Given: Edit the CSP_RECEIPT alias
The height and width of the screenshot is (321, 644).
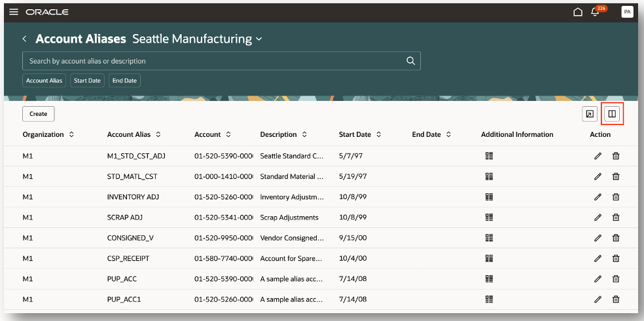Looking at the screenshot, I should pyautogui.click(x=598, y=258).
